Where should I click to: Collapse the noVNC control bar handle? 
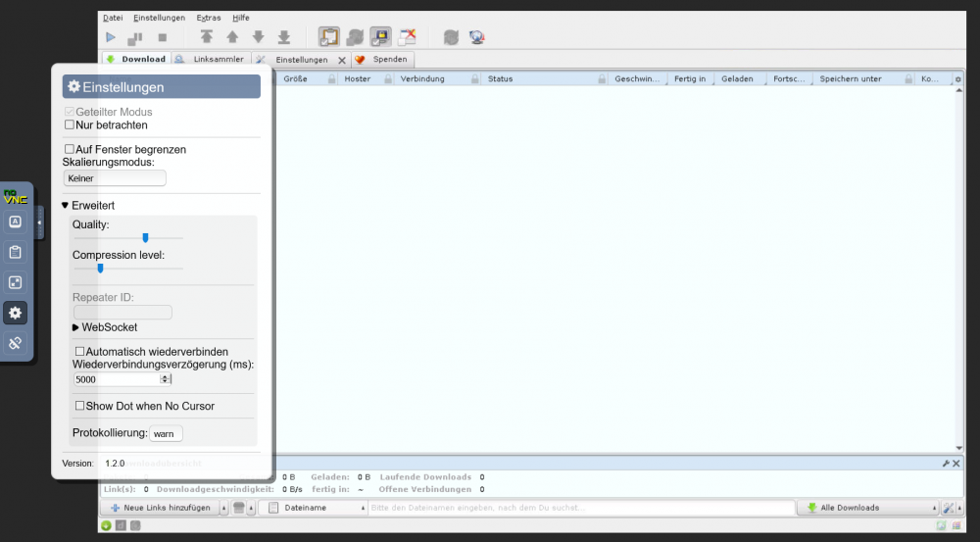coord(39,222)
